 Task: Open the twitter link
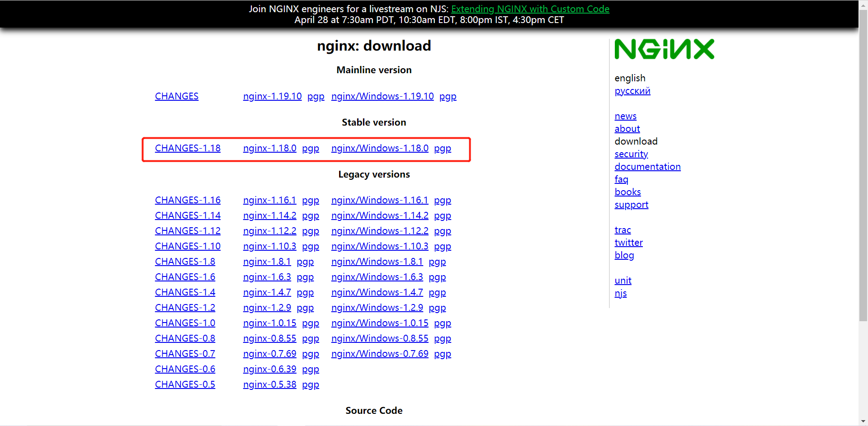tap(628, 243)
